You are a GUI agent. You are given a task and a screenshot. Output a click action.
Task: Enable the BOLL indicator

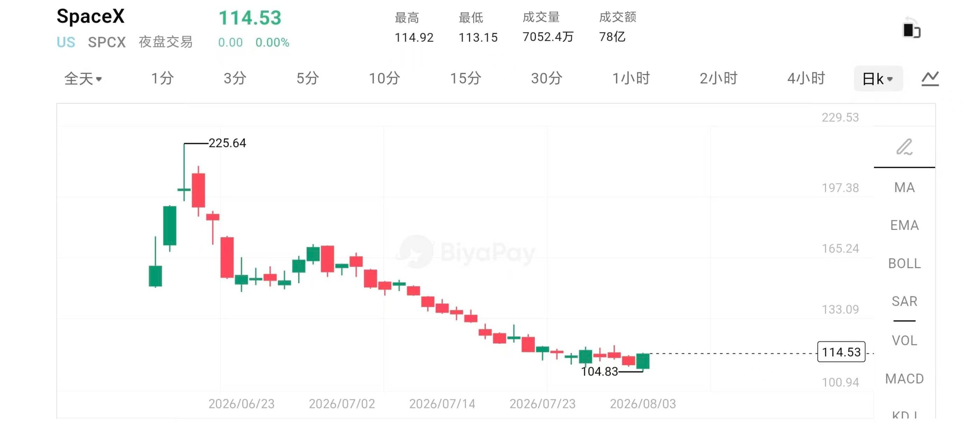click(x=904, y=264)
